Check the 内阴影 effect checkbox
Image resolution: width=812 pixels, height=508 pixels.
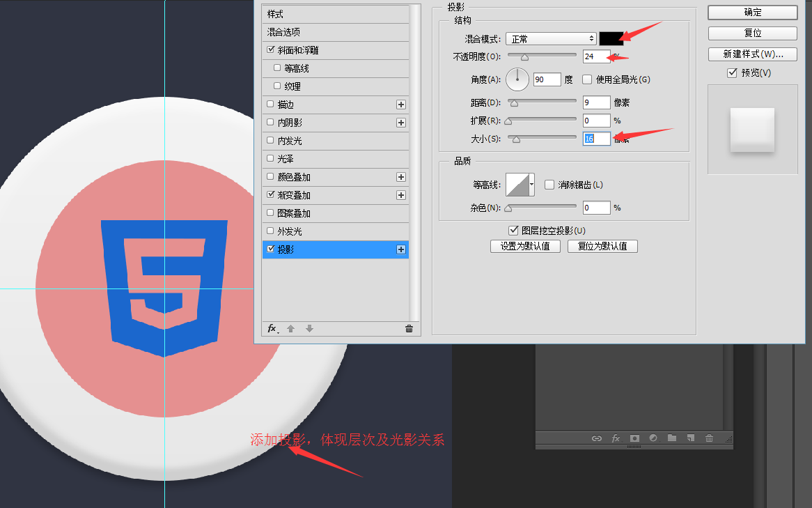[270, 123]
